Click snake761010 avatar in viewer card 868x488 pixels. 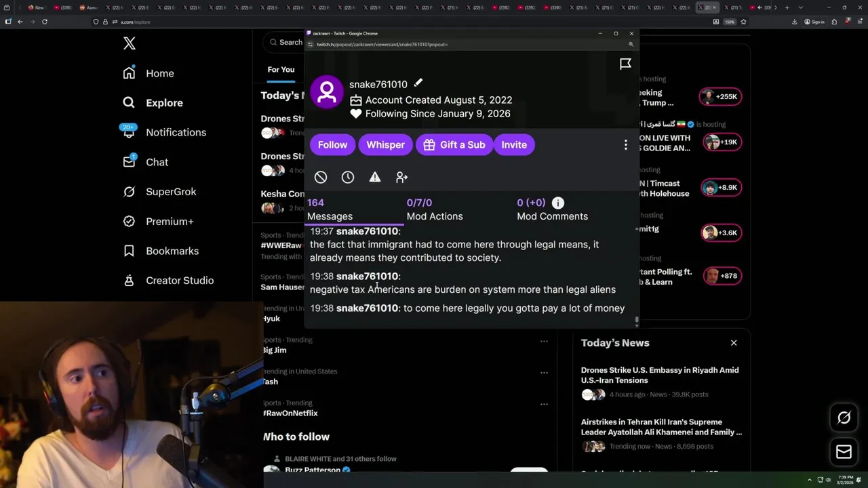coord(327,91)
